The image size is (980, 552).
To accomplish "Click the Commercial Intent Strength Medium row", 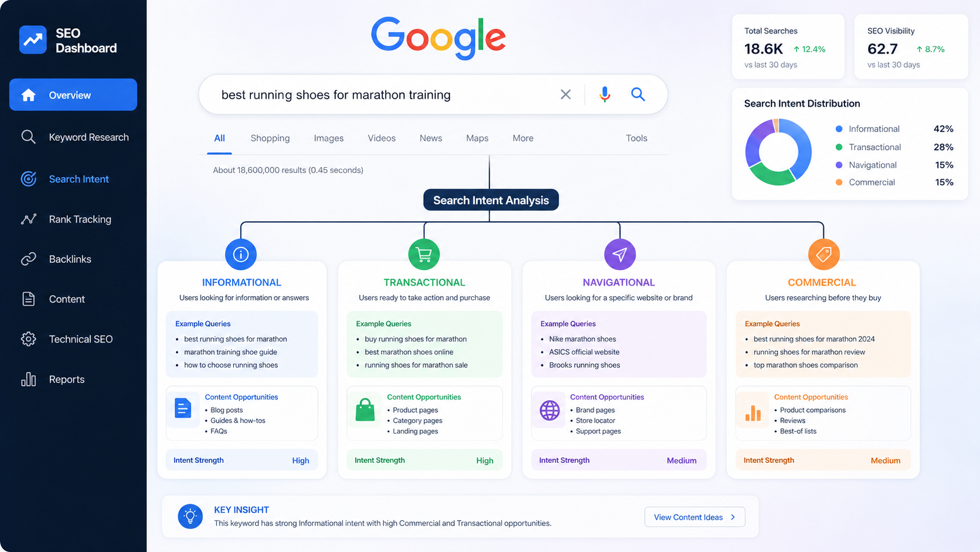I will pos(823,460).
